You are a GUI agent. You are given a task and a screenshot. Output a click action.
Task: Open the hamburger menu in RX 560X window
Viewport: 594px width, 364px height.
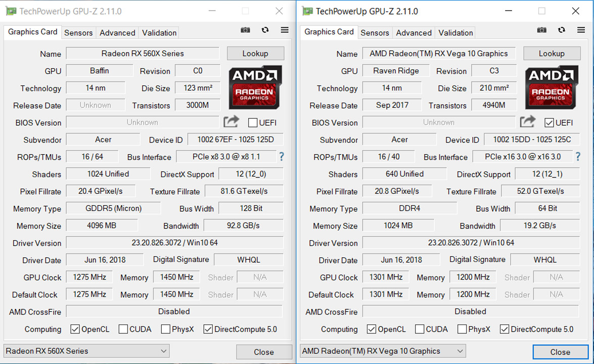pos(285,30)
